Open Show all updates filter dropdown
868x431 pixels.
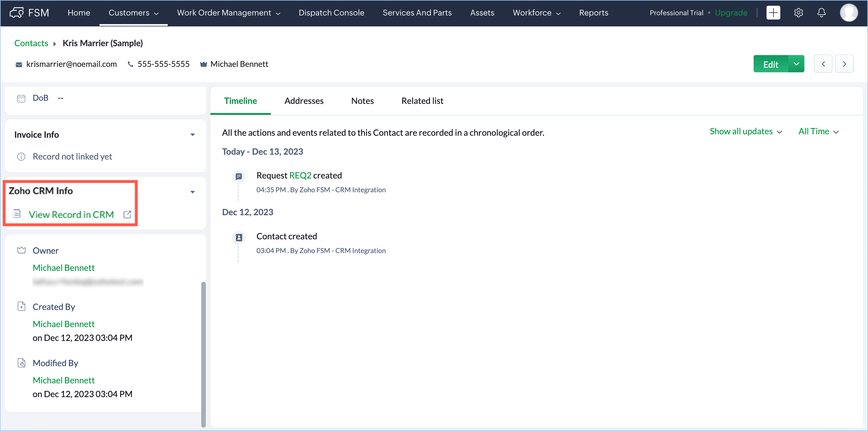[x=746, y=131]
